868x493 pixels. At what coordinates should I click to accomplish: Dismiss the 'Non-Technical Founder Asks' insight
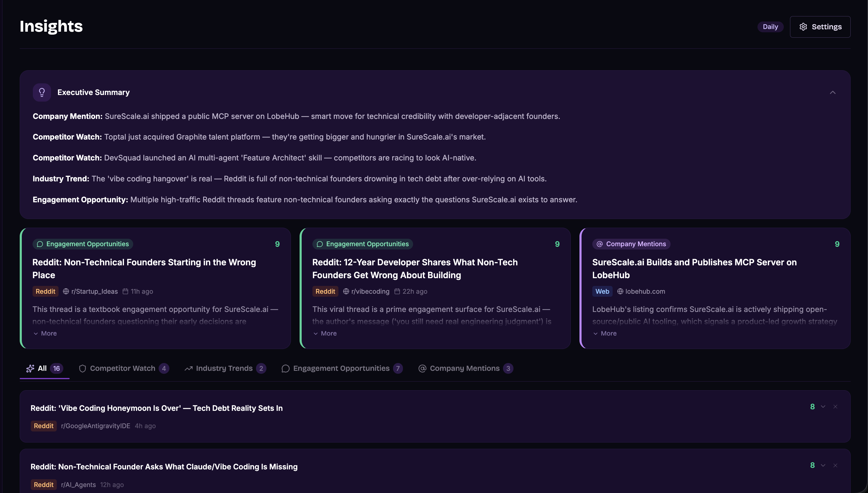point(835,466)
